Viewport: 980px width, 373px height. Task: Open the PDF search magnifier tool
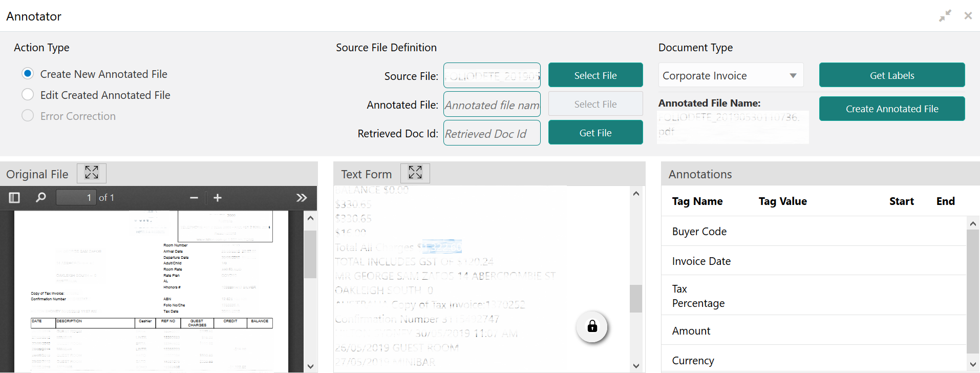[x=40, y=198]
